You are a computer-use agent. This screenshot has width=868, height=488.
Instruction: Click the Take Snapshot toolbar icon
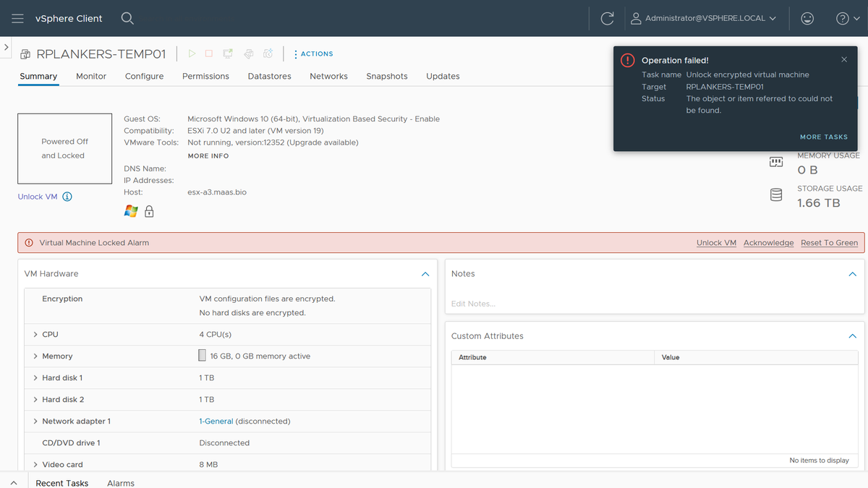pos(268,53)
